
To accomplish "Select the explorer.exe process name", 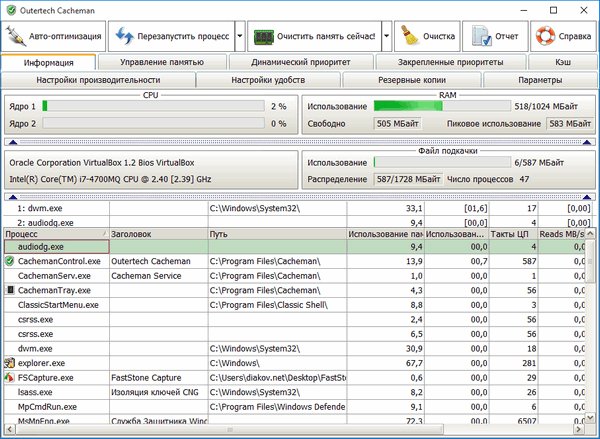I will pos(41,363).
